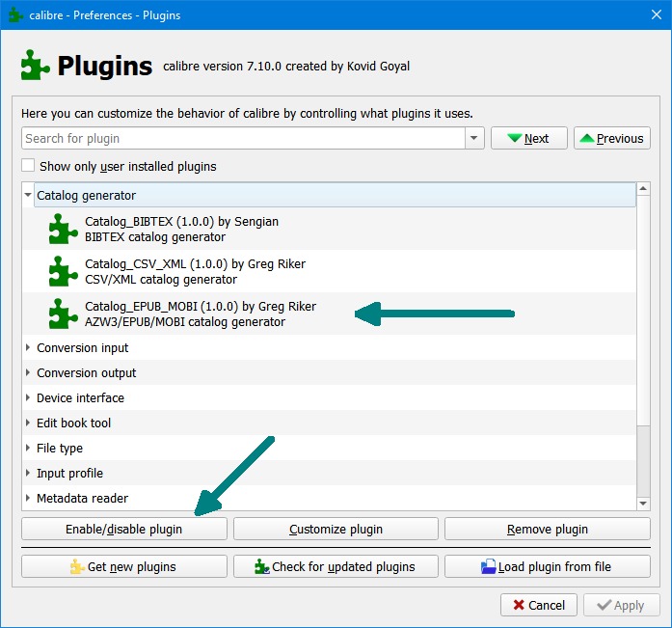The image size is (672, 628).
Task: Click the green up arrow on Previous
Action: pos(587,138)
